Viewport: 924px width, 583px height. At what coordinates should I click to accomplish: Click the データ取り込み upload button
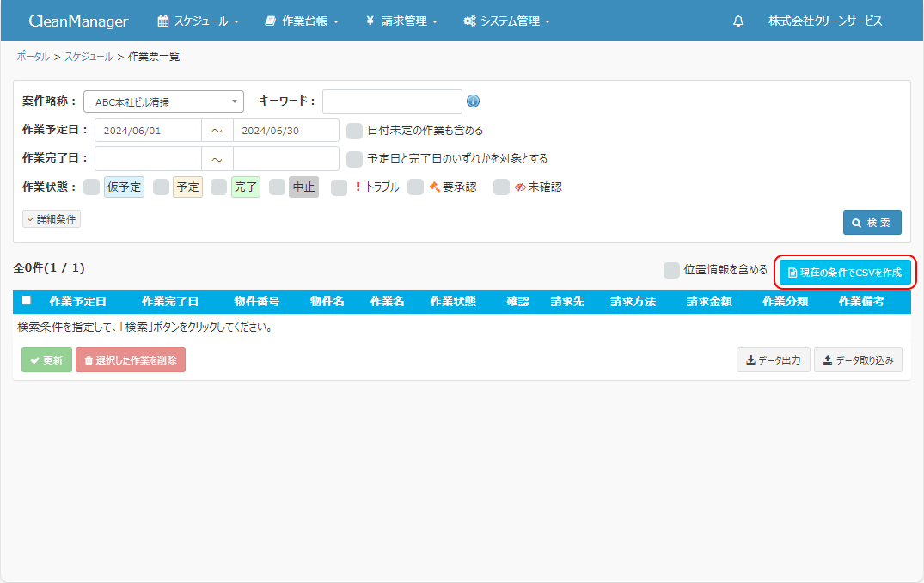858,360
